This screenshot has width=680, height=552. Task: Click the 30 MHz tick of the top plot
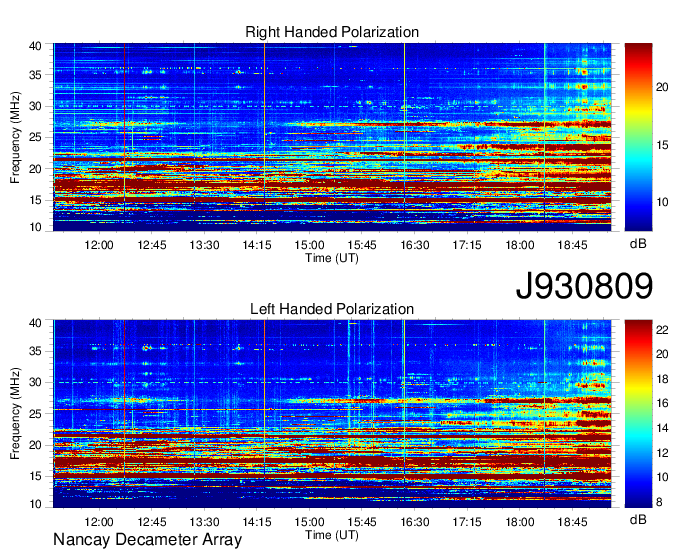35,106
